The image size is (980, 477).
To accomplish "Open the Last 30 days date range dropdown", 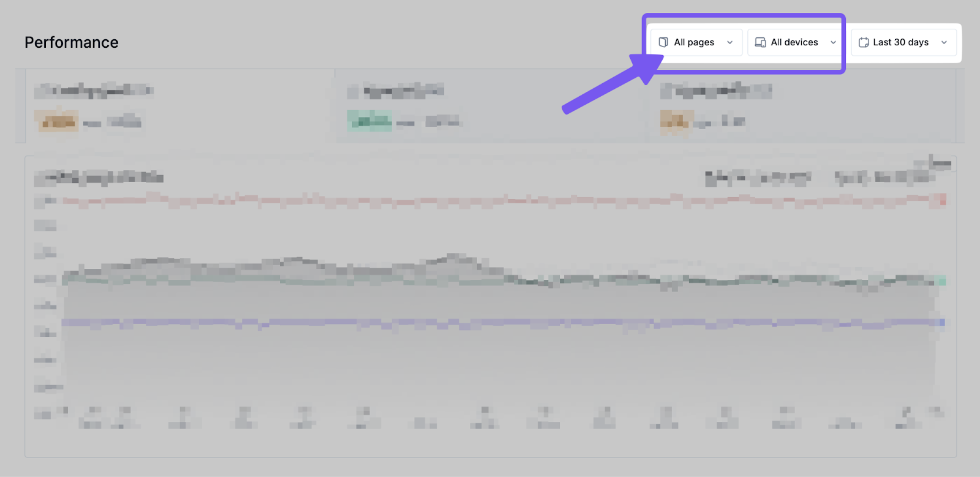I will (x=903, y=42).
